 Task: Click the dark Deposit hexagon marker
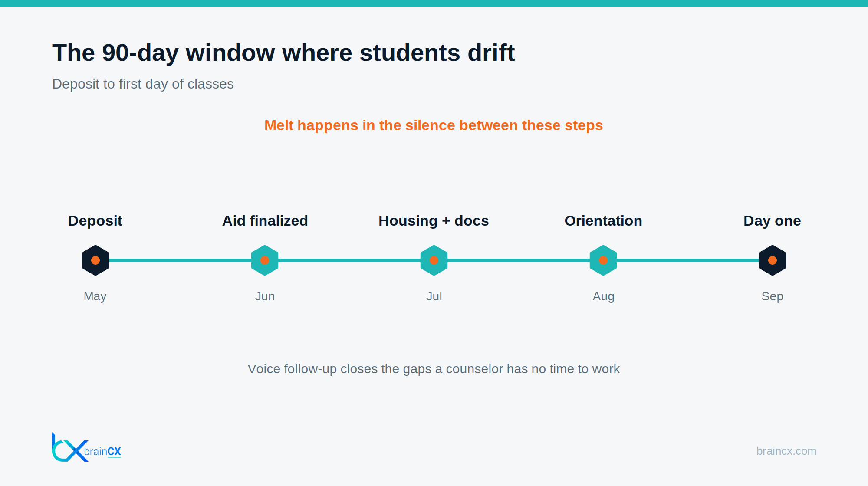[x=95, y=260]
